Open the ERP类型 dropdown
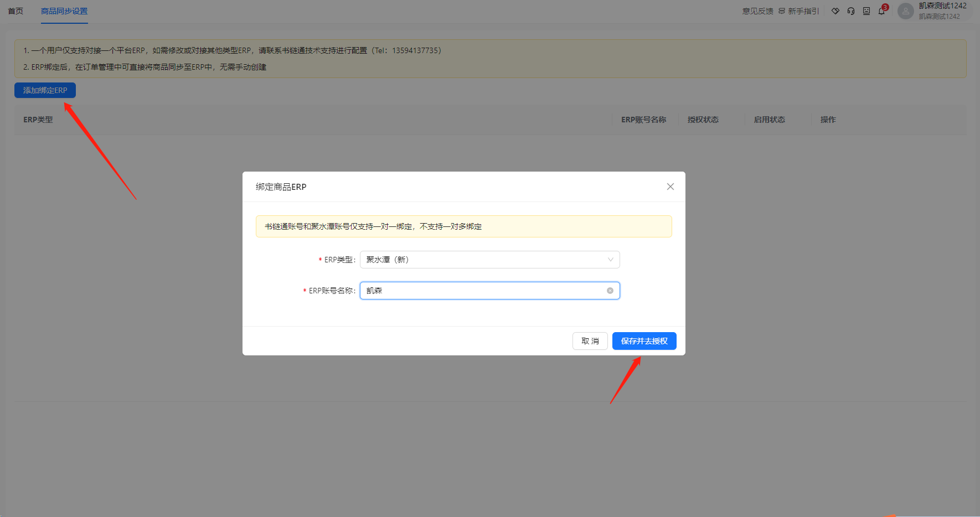Image resolution: width=980 pixels, height=517 pixels. coord(489,260)
